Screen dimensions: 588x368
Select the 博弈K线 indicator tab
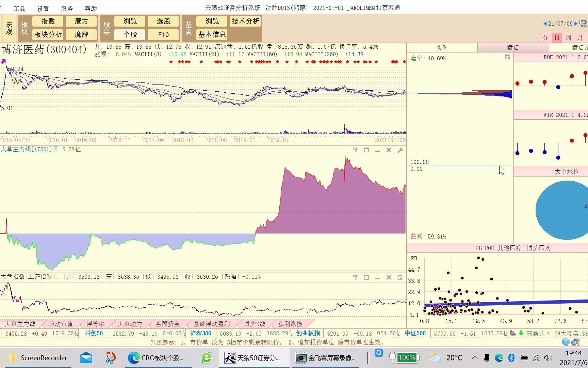[254, 324]
